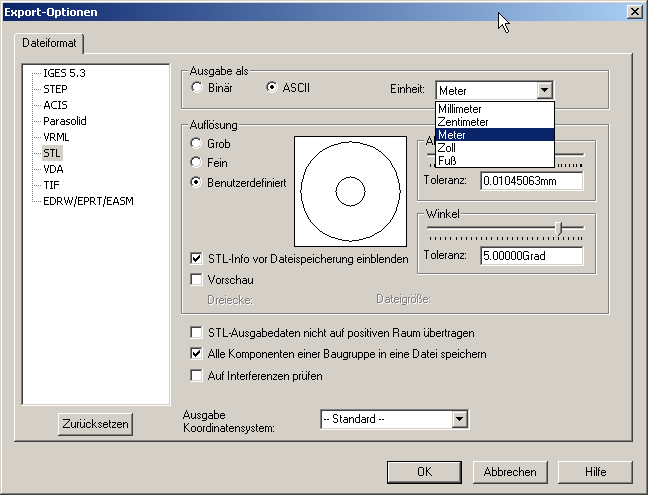Select Binär output radio button
This screenshot has height=495, width=648.
point(197,88)
